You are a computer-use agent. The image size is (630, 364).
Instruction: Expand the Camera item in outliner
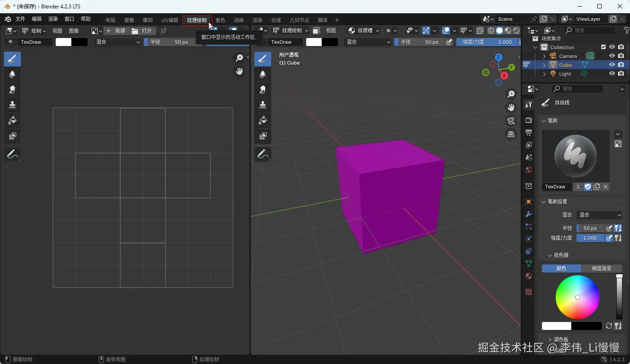click(x=544, y=56)
